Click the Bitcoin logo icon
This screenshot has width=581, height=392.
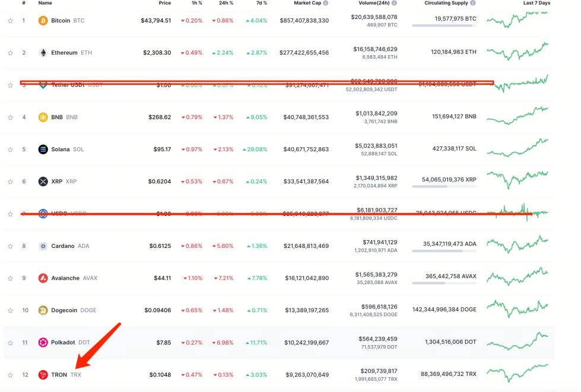(x=43, y=20)
